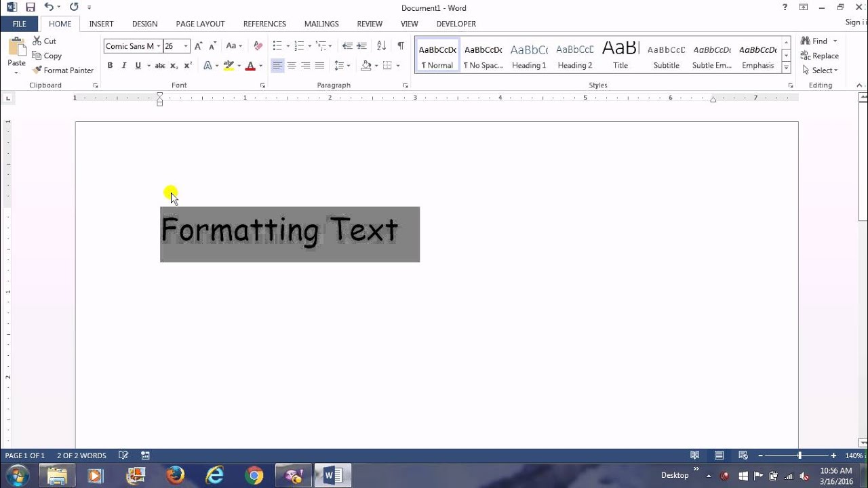
Task: Open the INSERT ribbon tab
Action: coord(101,24)
